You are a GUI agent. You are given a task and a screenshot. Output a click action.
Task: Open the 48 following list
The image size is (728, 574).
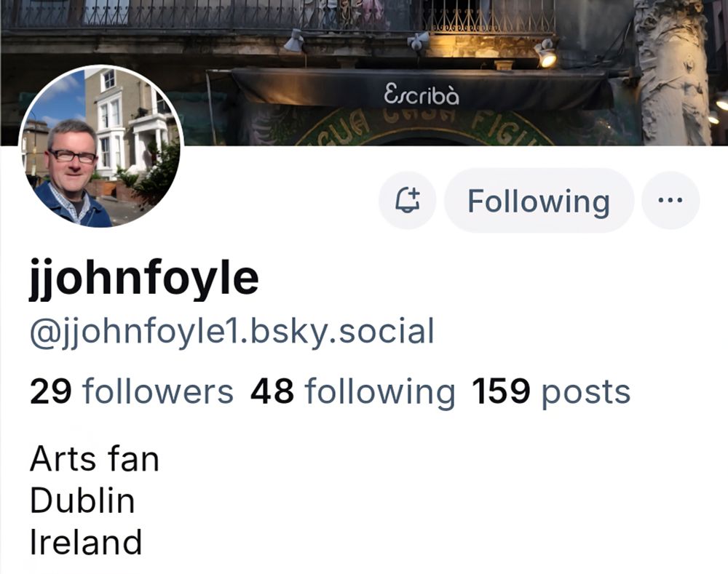(x=353, y=392)
